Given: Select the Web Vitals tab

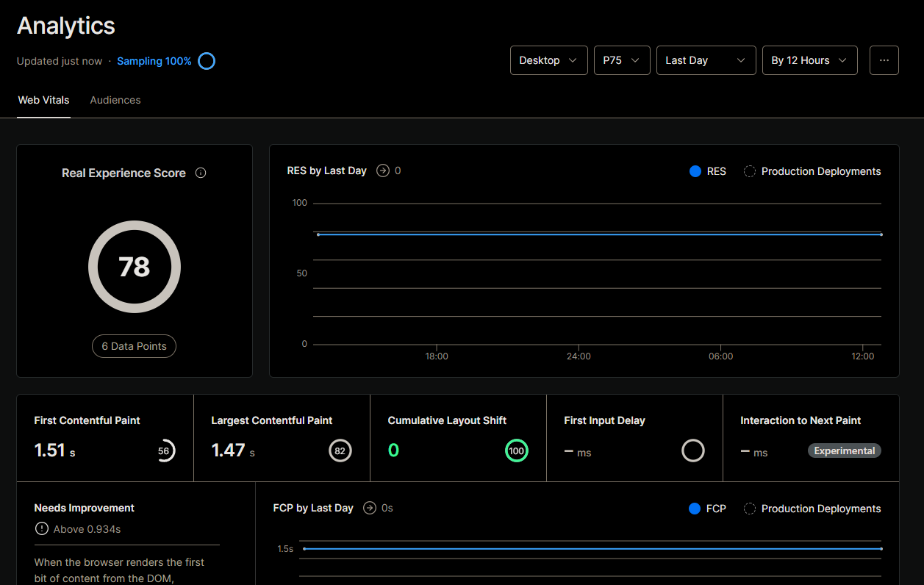Looking at the screenshot, I should [x=43, y=100].
